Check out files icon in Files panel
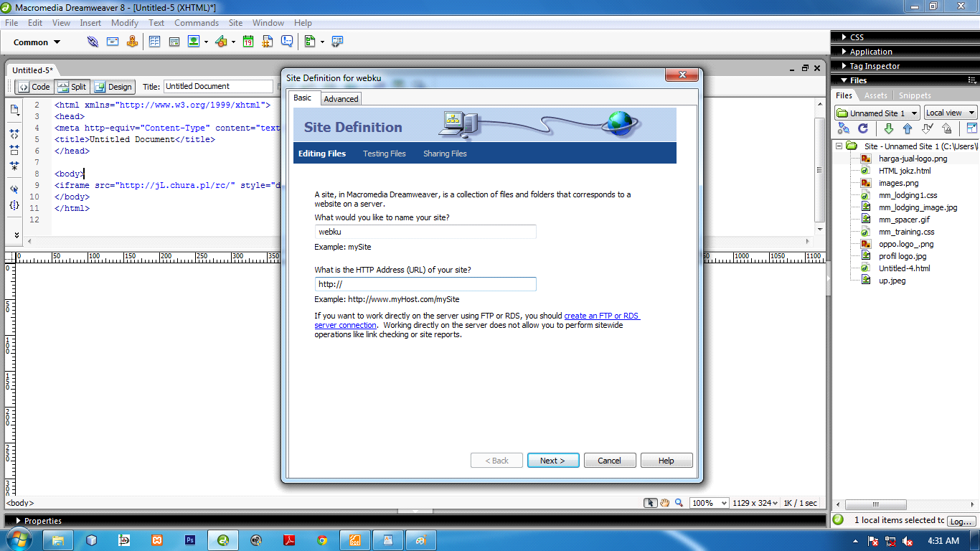 pyautogui.click(x=927, y=128)
